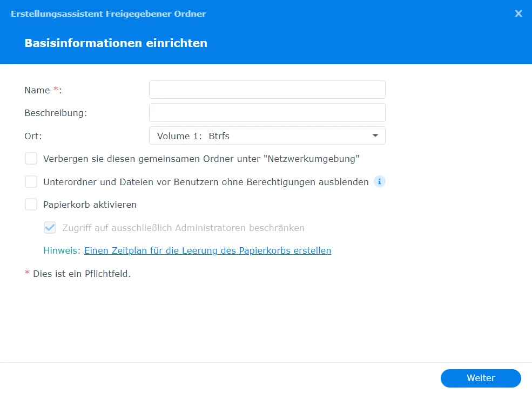Activate Papierkorb aktivieren checkbox
532x394 pixels.
tap(31, 205)
